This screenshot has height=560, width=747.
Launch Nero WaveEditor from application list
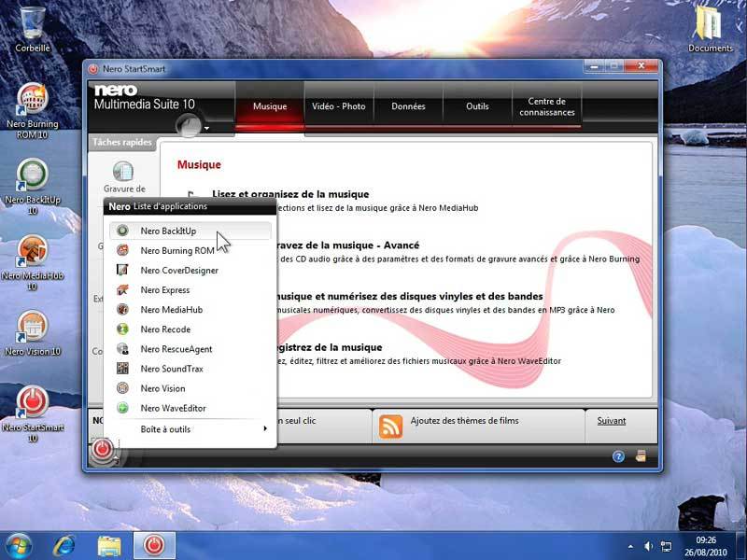pos(190,408)
